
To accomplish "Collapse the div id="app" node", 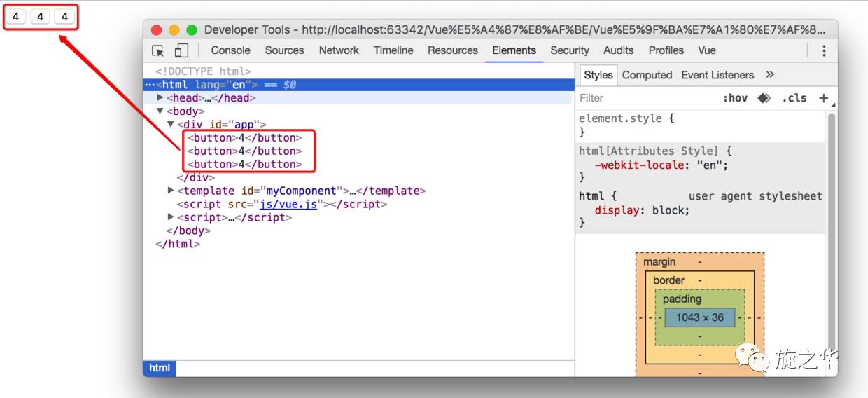I will [x=171, y=124].
